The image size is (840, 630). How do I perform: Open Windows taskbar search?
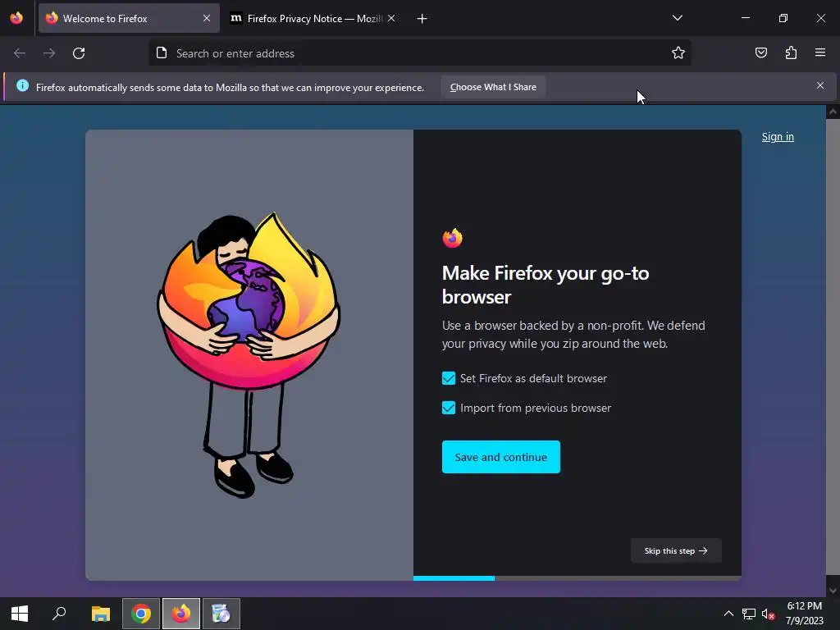[59, 614]
